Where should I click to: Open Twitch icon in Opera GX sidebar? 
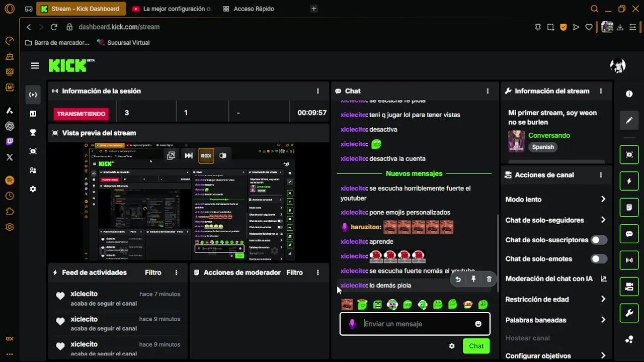tap(10, 142)
